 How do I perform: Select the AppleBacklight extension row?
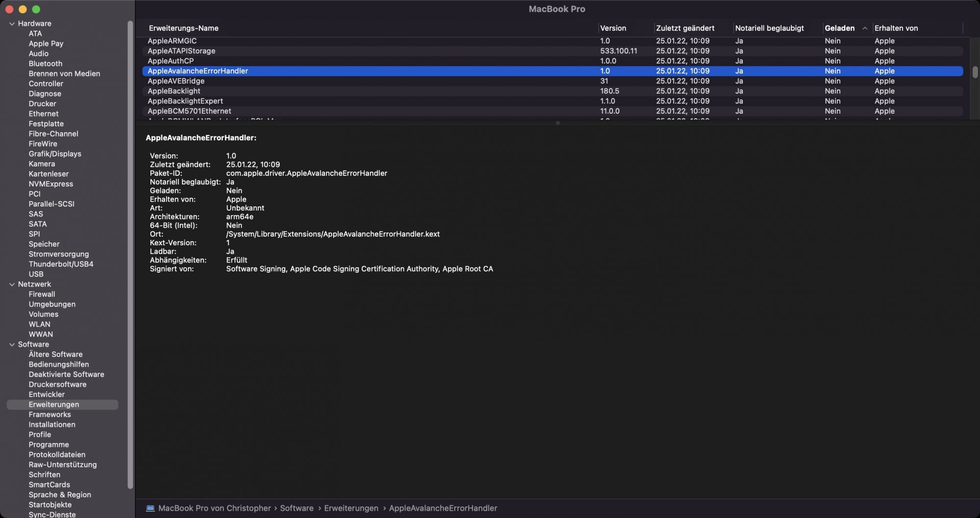click(552, 91)
